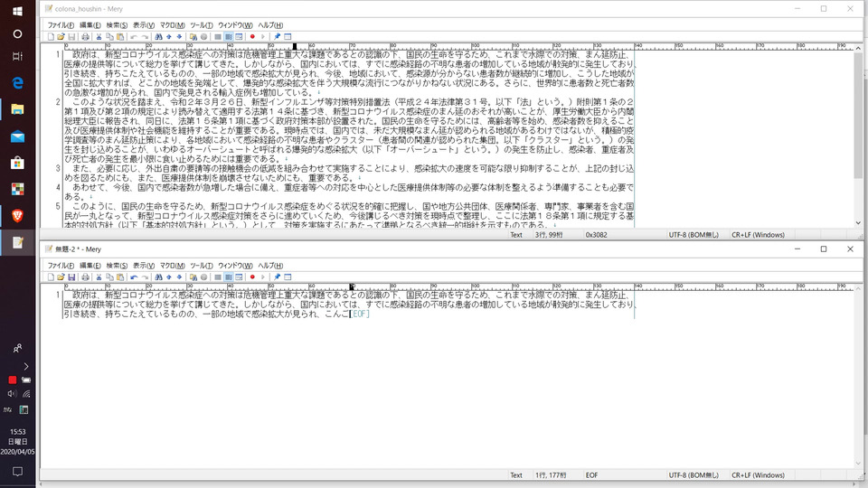The image size is (868, 488).
Task: Open CR+LF line ending selector in 無題-2
Action: (x=758, y=475)
